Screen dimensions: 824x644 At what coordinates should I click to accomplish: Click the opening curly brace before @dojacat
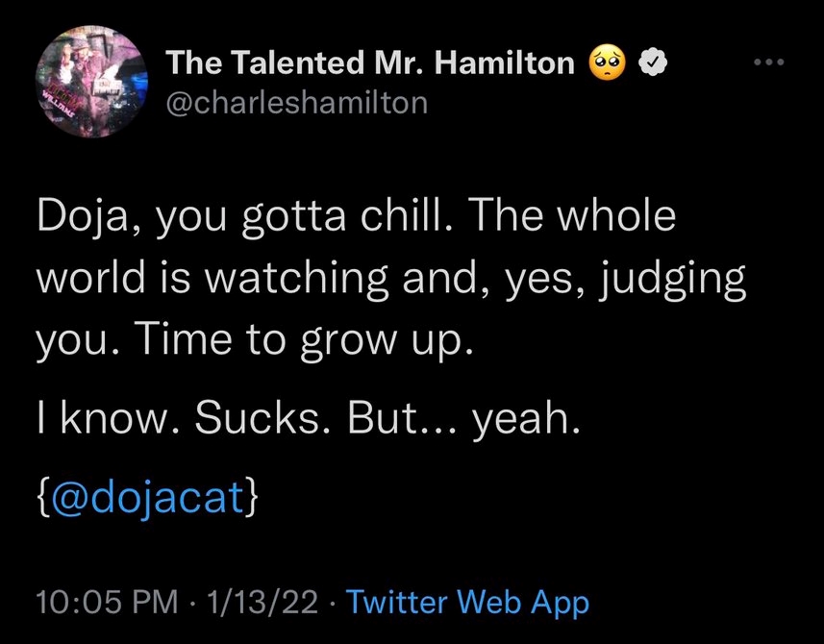click(x=43, y=500)
